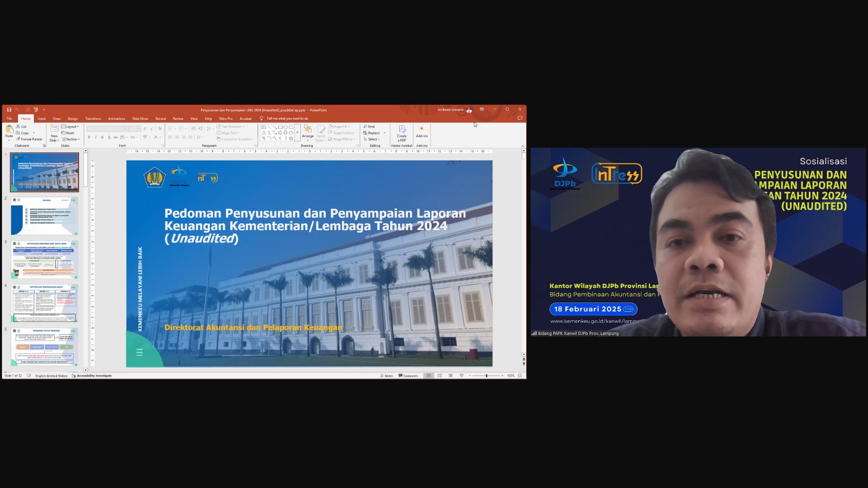Open the Nitro Pro tab
Screen dimensions: 868x488
pos(226,118)
